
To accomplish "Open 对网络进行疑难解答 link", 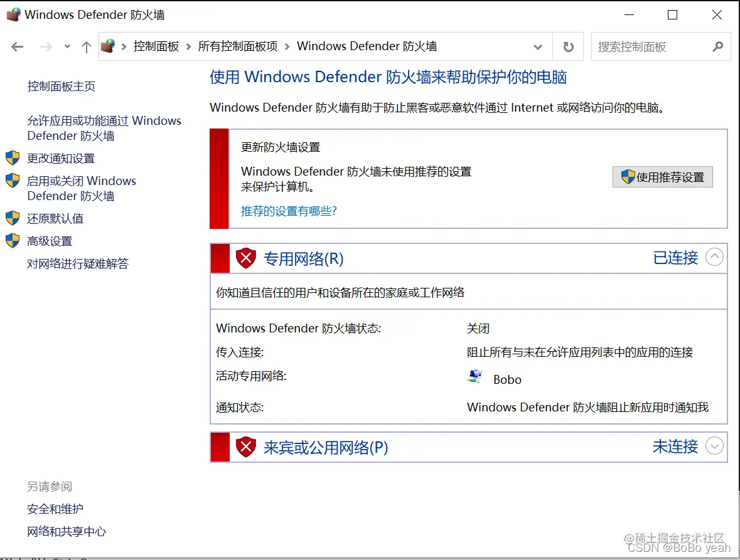I will coord(78,263).
